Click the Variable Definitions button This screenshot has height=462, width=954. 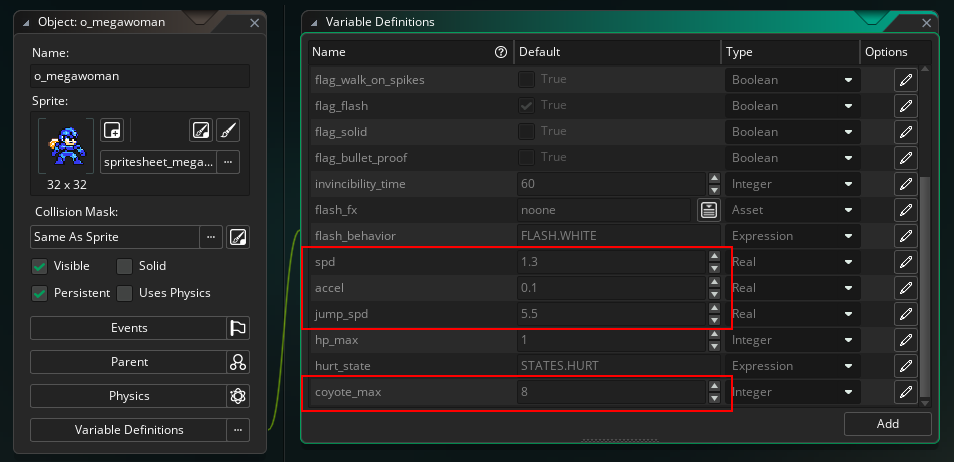(129, 430)
